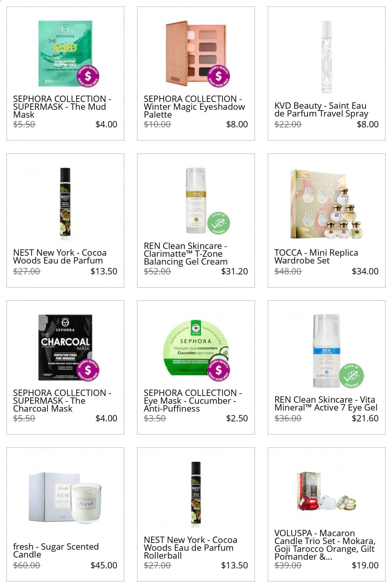Viewport: 392px width, 588px height.
Task: View the fresh Sugar Scented Candle image
Action: point(65,498)
